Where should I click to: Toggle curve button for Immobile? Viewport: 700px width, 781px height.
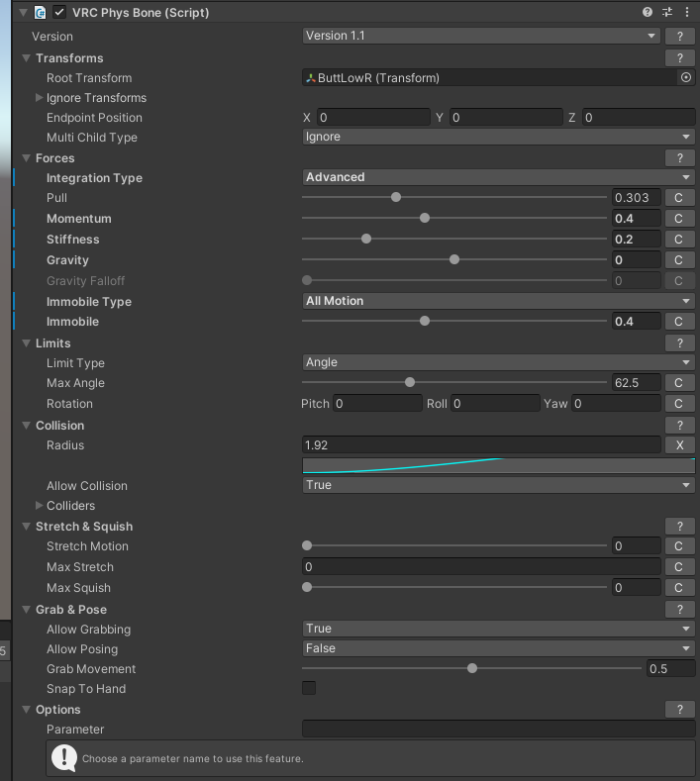coord(679,322)
